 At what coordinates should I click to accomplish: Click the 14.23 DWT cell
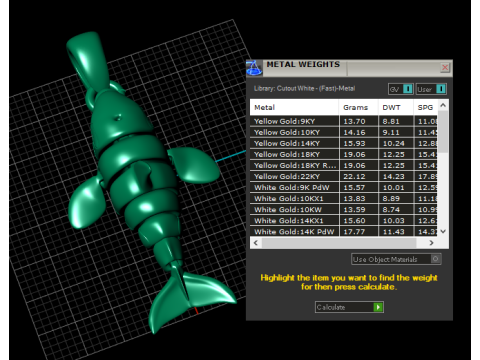click(396, 176)
